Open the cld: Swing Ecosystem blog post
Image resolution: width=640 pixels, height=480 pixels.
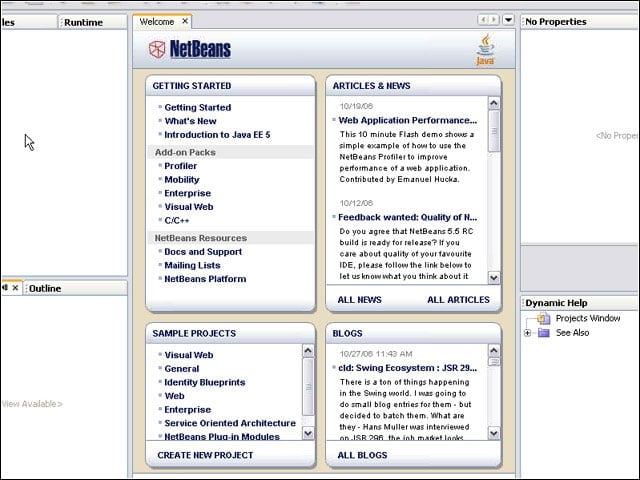point(407,368)
